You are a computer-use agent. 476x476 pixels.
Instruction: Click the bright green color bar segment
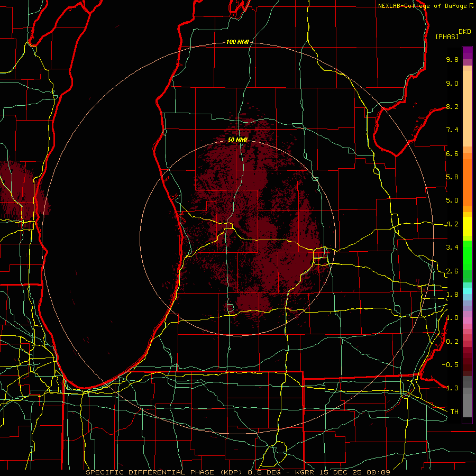click(x=467, y=255)
